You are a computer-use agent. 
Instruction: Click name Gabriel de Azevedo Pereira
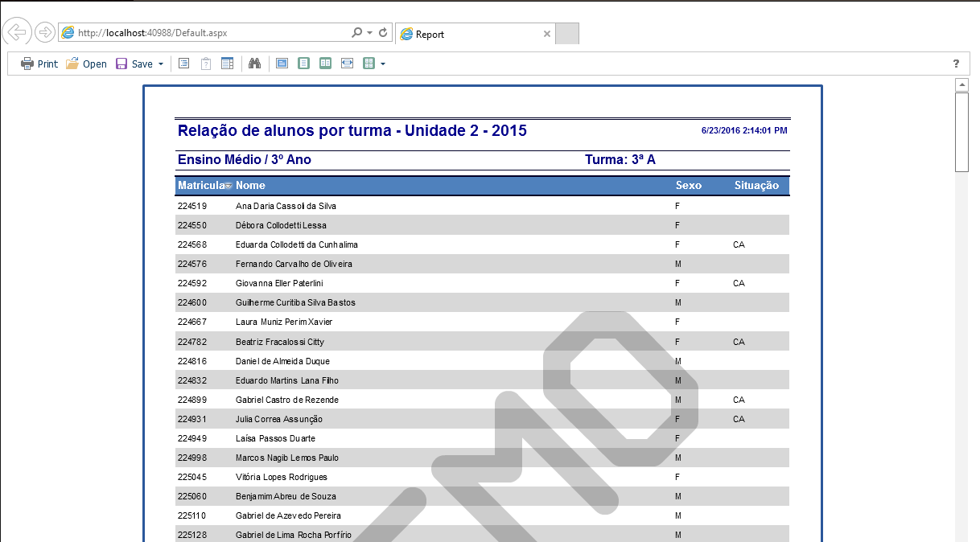tap(288, 515)
